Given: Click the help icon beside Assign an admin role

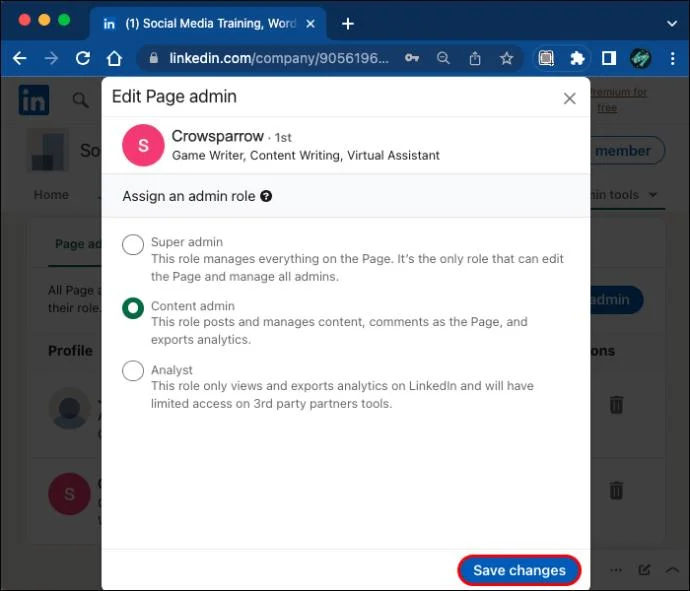Looking at the screenshot, I should (266, 196).
